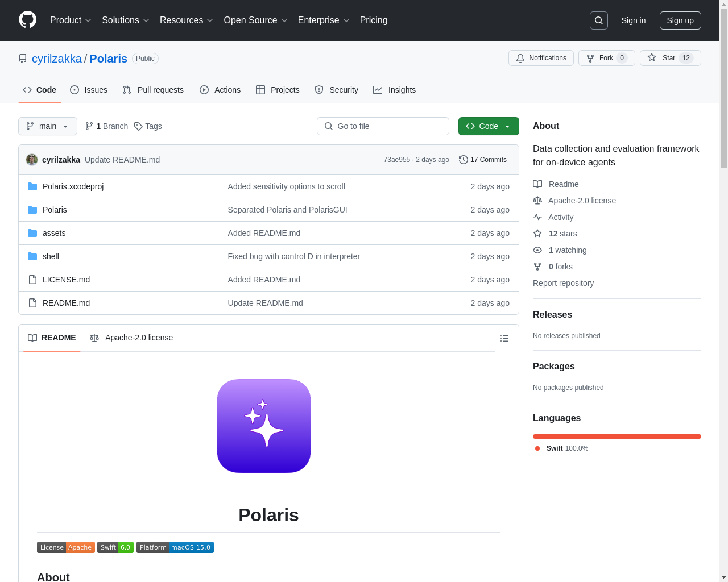Expand the Resources menu
This screenshot has height=582, width=728.
click(x=187, y=20)
